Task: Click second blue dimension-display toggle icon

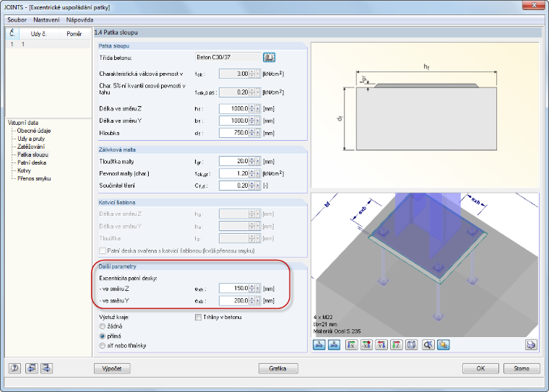Action: (x=334, y=345)
